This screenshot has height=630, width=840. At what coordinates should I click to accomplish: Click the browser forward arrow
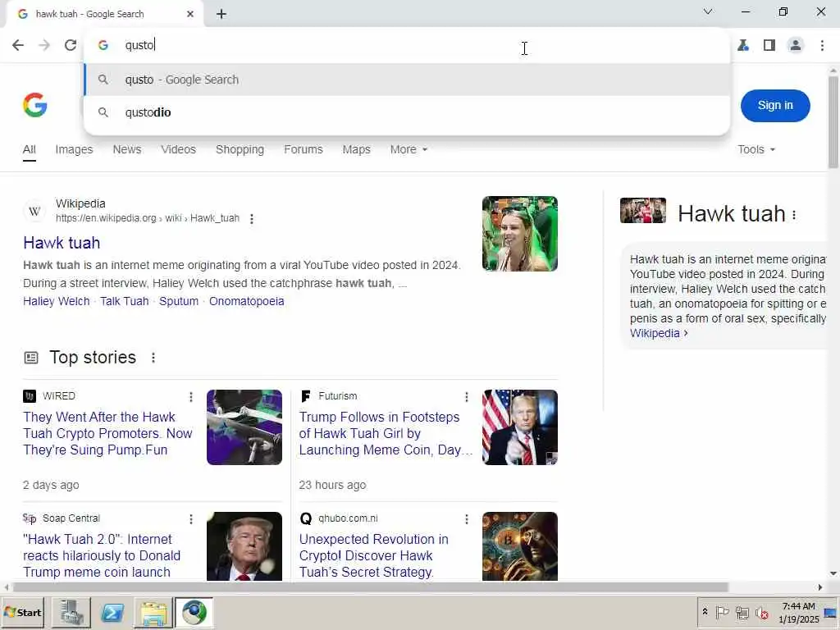44,45
